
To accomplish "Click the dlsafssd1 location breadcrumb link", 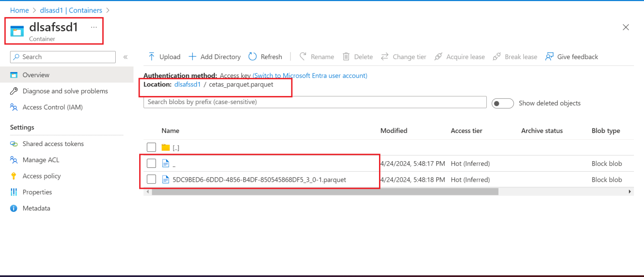I will tap(187, 84).
